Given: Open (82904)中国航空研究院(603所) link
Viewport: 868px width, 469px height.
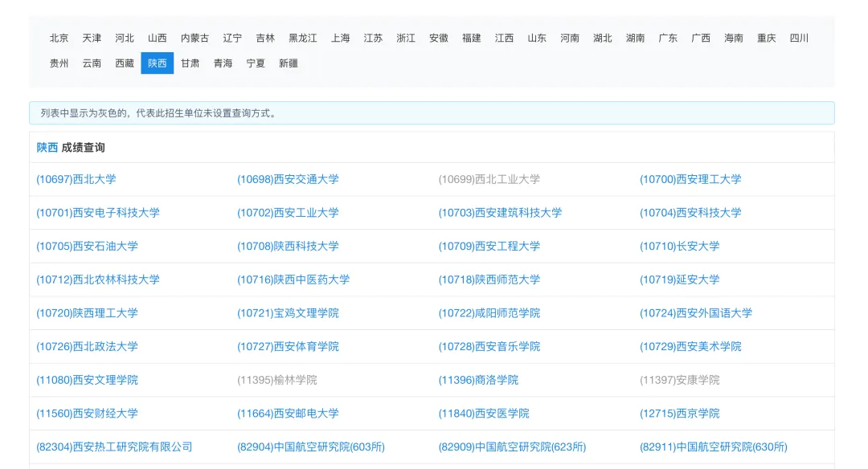Looking at the screenshot, I should [x=310, y=447].
